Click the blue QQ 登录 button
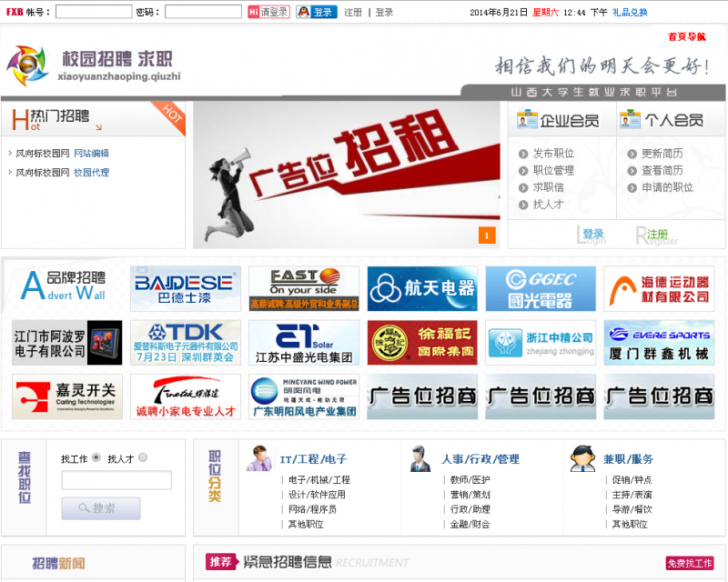Screen dimensions: 728x582 pos(317,12)
